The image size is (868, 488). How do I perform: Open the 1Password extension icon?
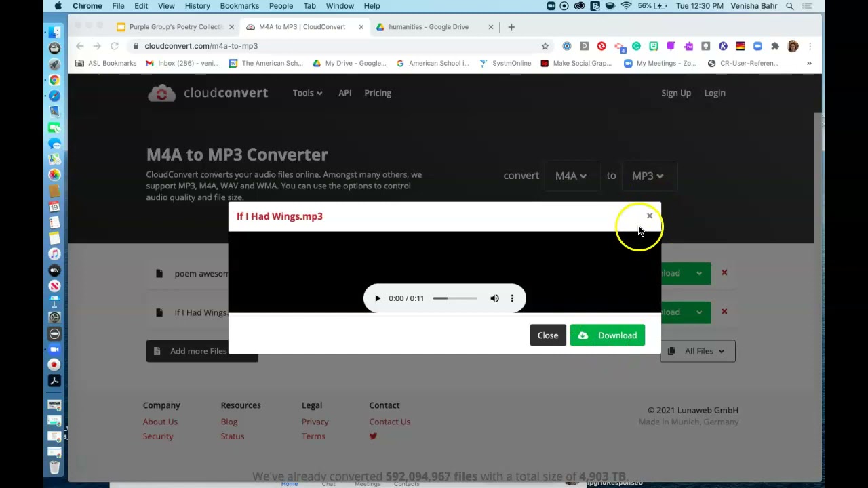point(567,46)
